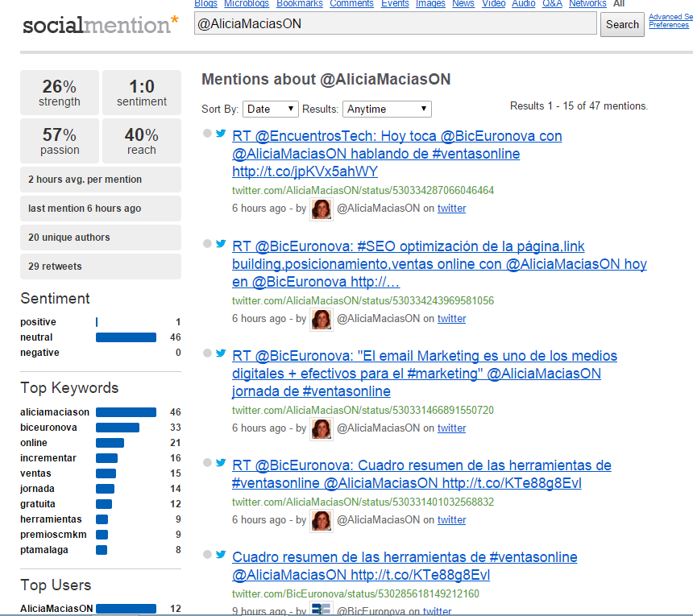693x616 pixels.
Task: Click grey status dot of SEO optimización tweet
Action: coord(207,244)
